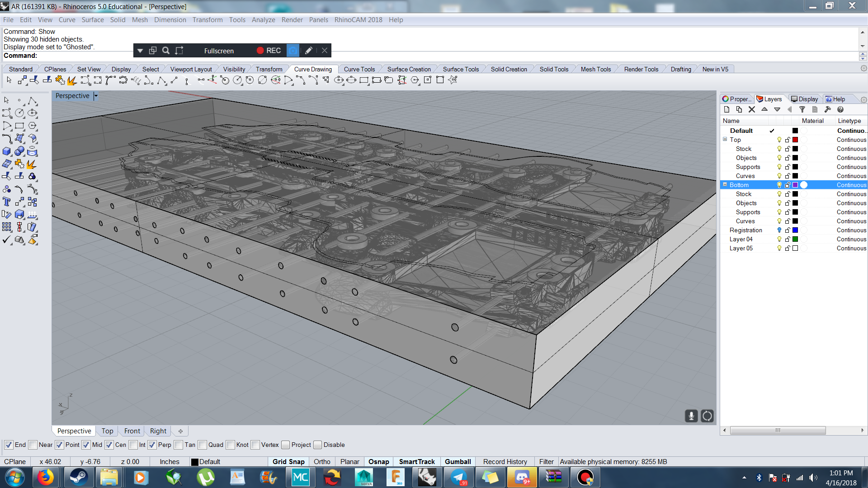
Task: Toggle visibility bulb of Registration layer
Action: [779, 230]
